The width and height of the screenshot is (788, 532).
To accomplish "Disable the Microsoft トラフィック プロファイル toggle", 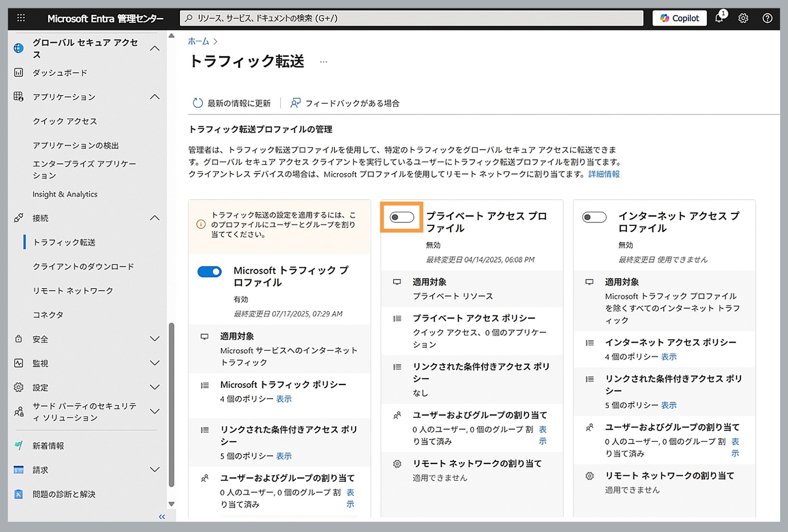I will pos(209,272).
